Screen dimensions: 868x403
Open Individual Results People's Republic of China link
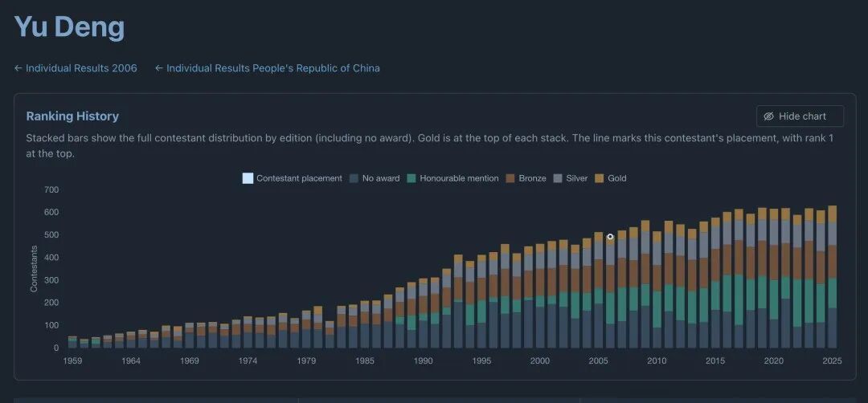tap(273, 68)
